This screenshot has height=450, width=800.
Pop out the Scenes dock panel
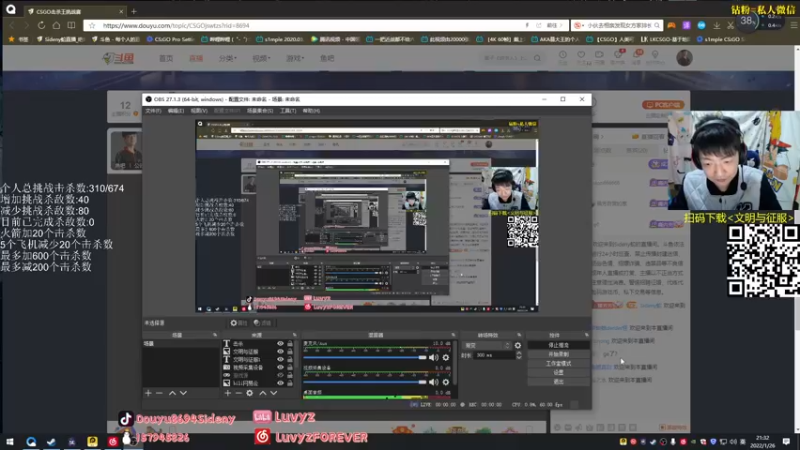(215, 335)
